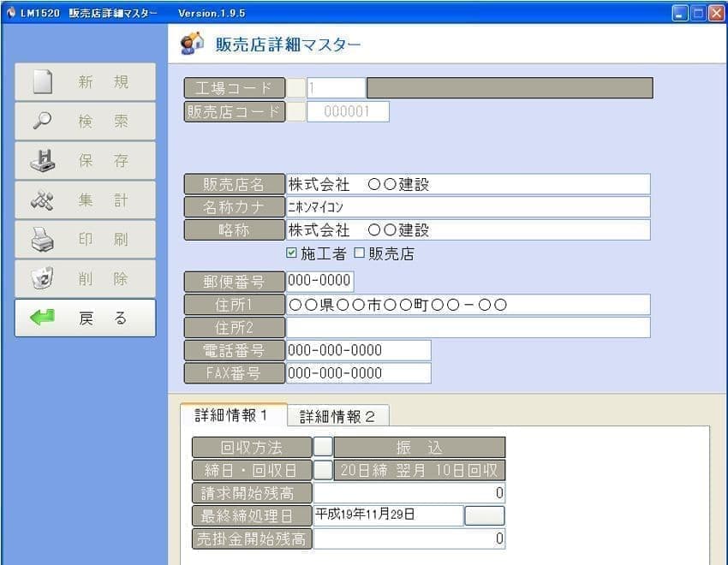The width and height of the screenshot is (728, 565).
Task: Click the house icon beside 販売店詳細マスター title
Action: [x=193, y=44]
